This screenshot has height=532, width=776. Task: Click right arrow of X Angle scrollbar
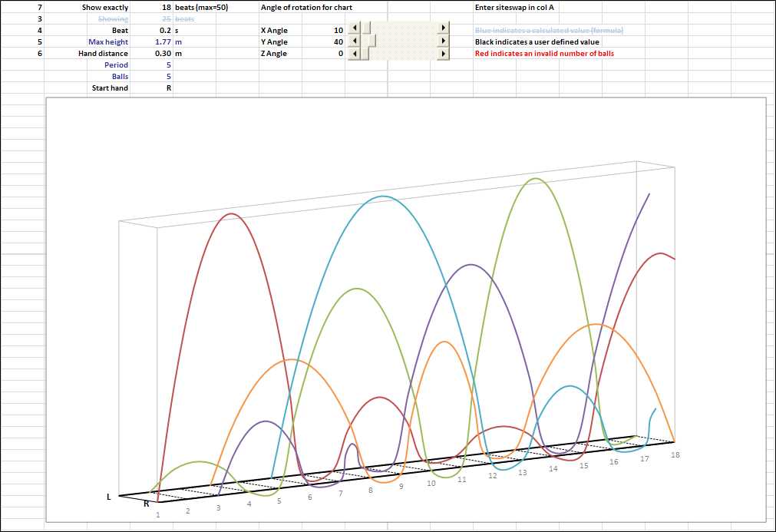click(444, 28)
